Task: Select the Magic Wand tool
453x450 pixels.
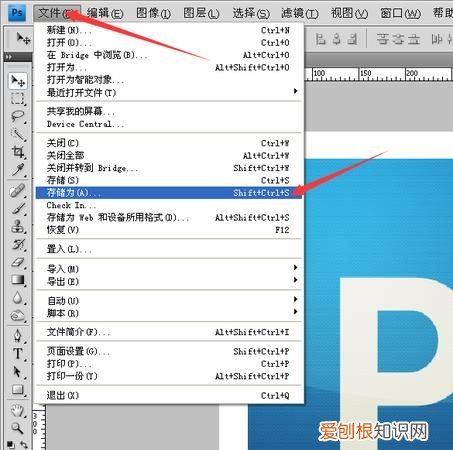Action: 18,134
